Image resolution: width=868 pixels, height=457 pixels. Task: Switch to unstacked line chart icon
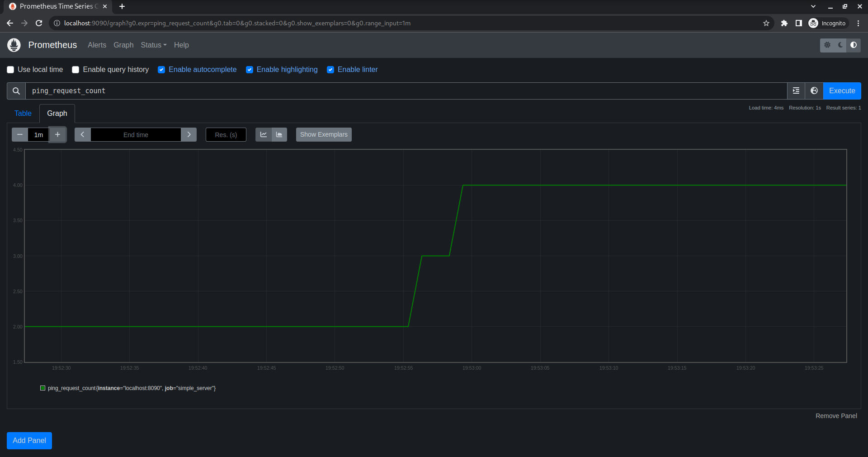[x=264, y=135]
